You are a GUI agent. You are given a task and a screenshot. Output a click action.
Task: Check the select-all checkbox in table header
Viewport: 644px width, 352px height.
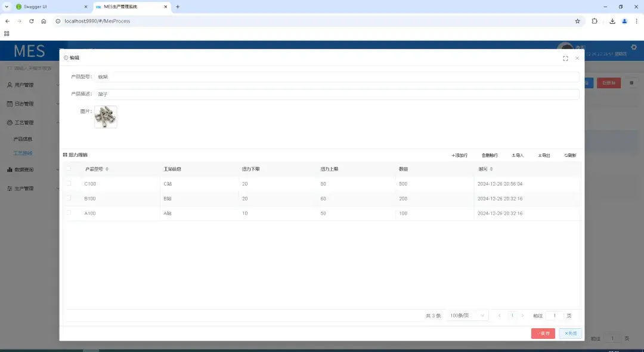pos(68,169)
